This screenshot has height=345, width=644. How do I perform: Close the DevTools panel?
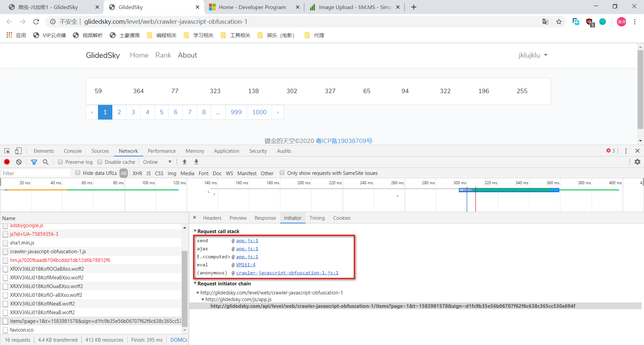[x=638, y=151]
